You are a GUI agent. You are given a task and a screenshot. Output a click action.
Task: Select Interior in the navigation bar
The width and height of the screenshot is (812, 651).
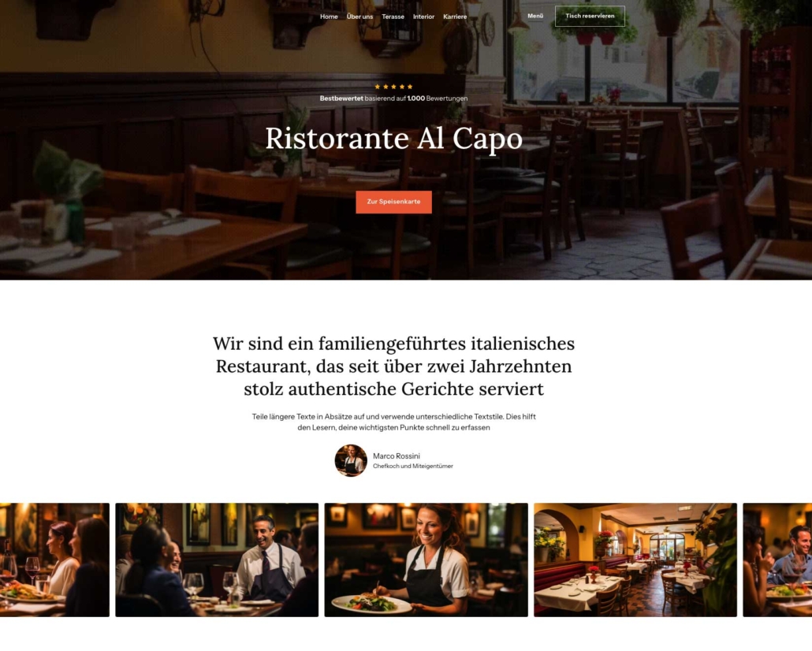(x=423, y=17)
